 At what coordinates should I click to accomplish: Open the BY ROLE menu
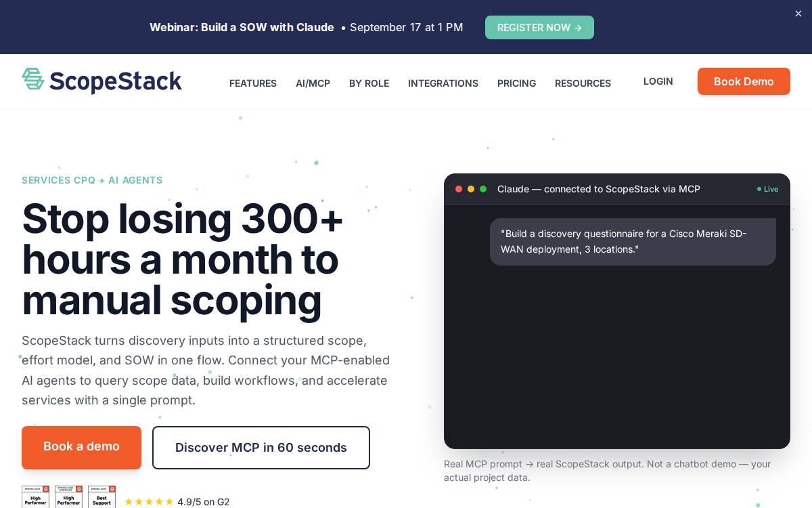coord(369,83)
